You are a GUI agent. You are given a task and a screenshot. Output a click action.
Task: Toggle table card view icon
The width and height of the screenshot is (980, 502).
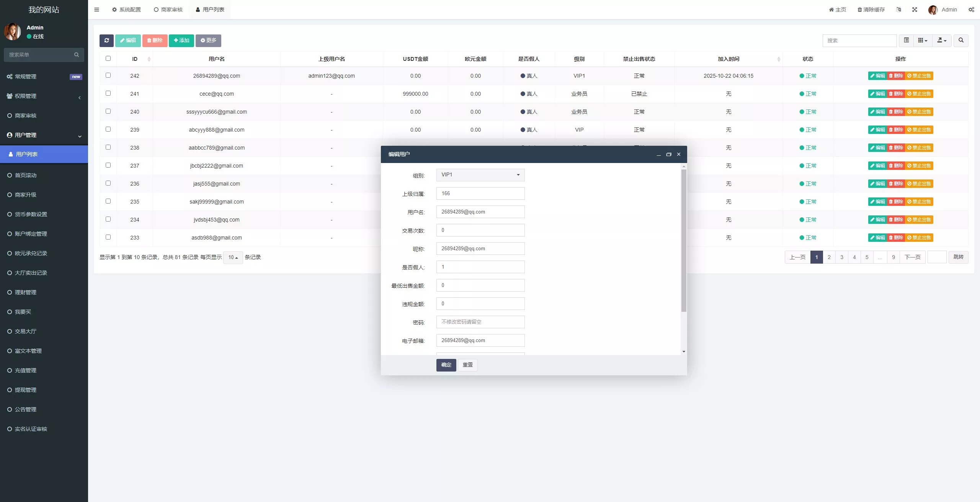906,41
